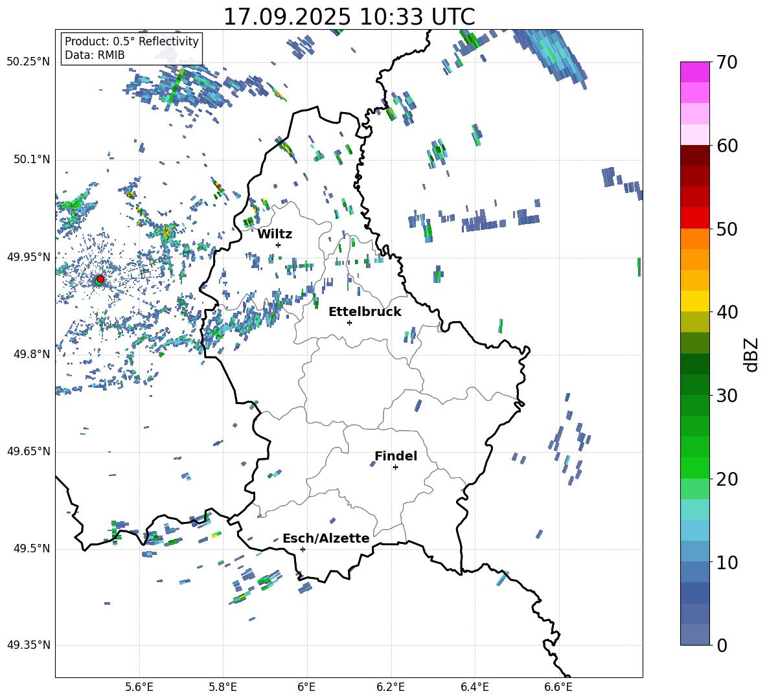Click the 50.1°N latitude label
The height and width of the screenshot is (700, 767).
32,159
